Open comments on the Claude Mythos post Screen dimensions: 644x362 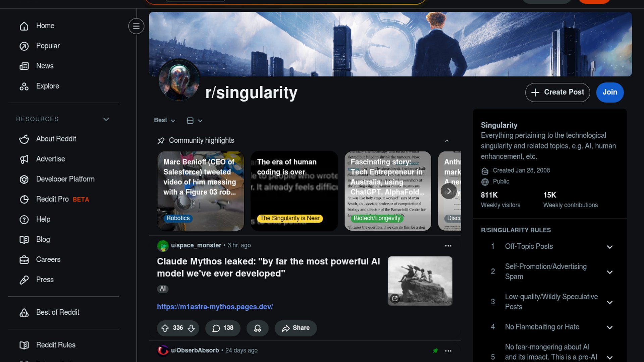pos(223,328)
